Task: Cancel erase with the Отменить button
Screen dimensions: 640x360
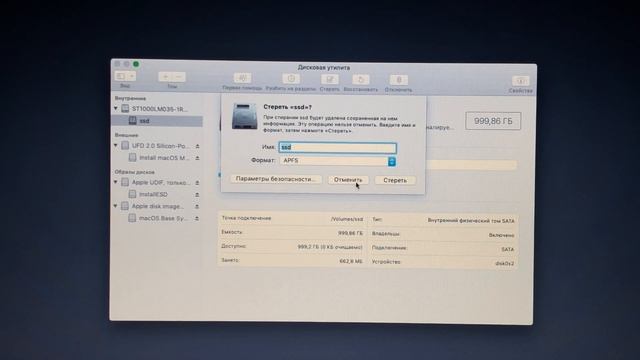Action: coord(348,180)
